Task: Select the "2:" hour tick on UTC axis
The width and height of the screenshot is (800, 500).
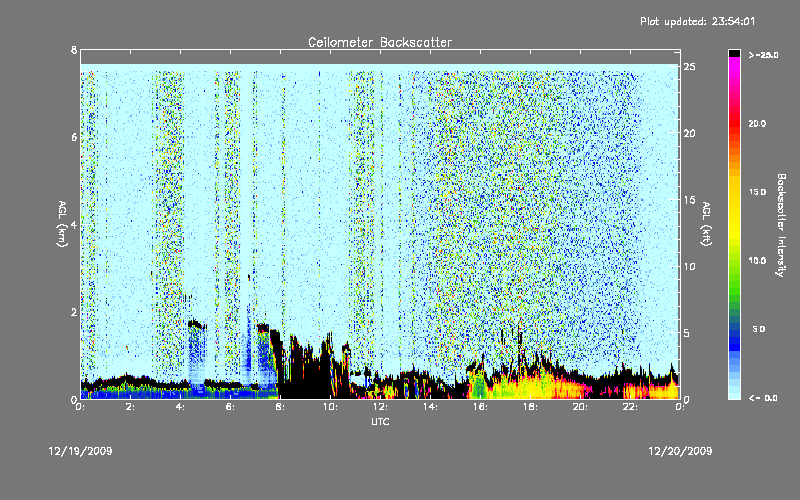Action: tap(130, 407)
